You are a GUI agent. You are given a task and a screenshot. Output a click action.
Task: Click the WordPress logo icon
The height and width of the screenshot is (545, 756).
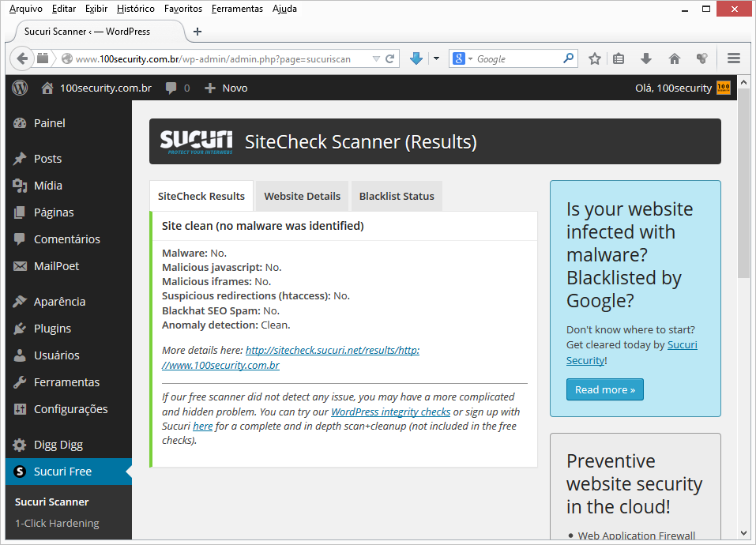click(20, 88)
